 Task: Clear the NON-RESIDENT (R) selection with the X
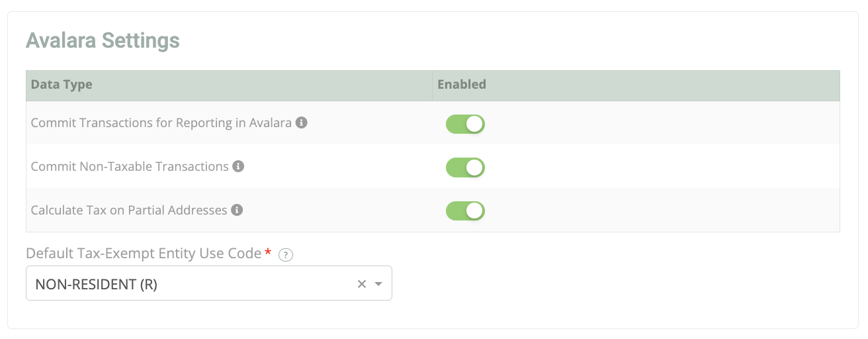coord(362,284)
